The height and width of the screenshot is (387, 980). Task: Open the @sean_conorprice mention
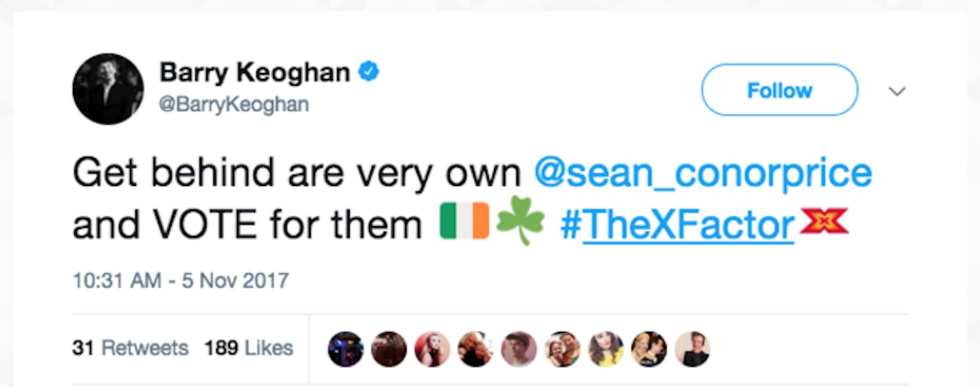[702, 173]
